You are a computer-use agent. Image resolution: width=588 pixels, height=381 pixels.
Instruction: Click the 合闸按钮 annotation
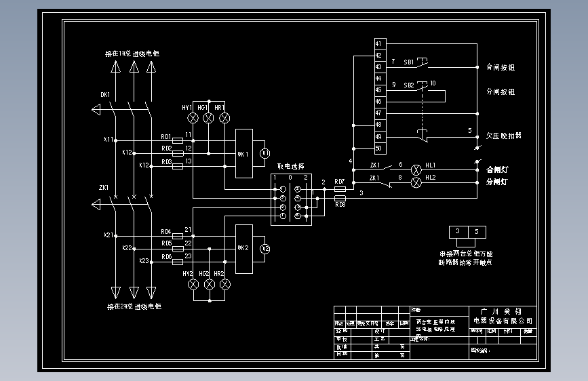pyautogui.click(x=501, y=68)
